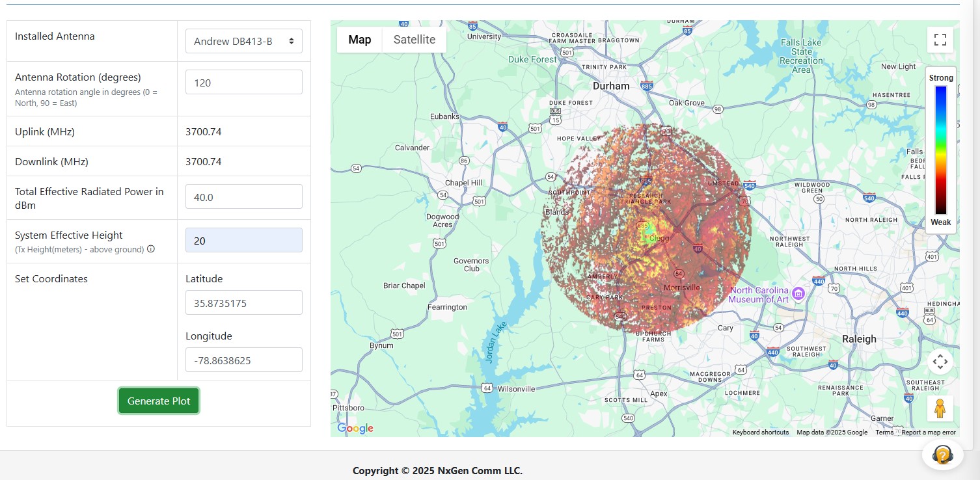Click the Uplink value 3700.74
The height and width of the screenshot is (480, 980).
(204, 131)
